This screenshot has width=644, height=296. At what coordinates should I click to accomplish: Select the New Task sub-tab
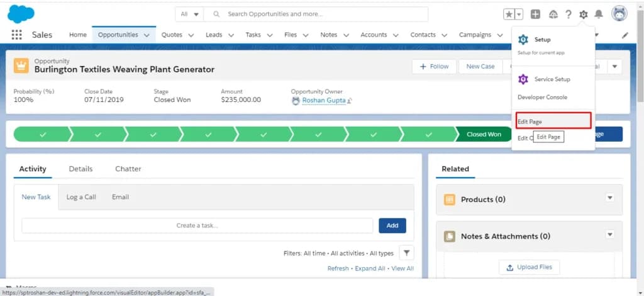point(36,197)
